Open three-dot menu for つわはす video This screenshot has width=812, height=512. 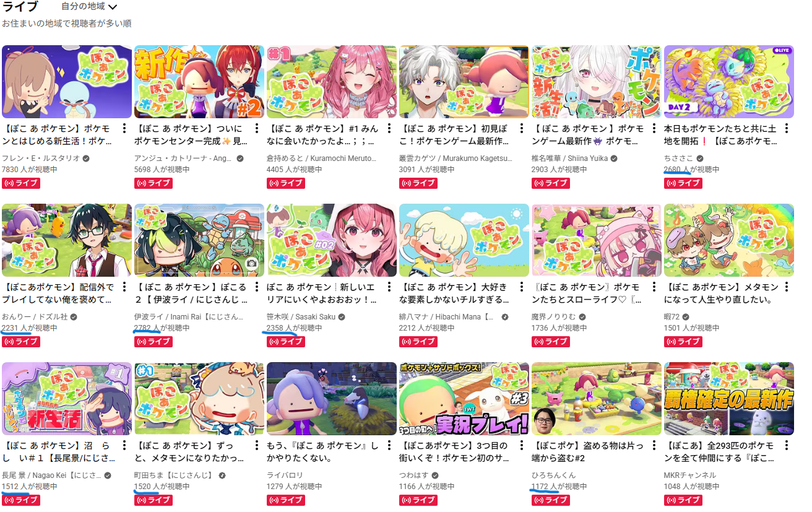click(522, 446)
